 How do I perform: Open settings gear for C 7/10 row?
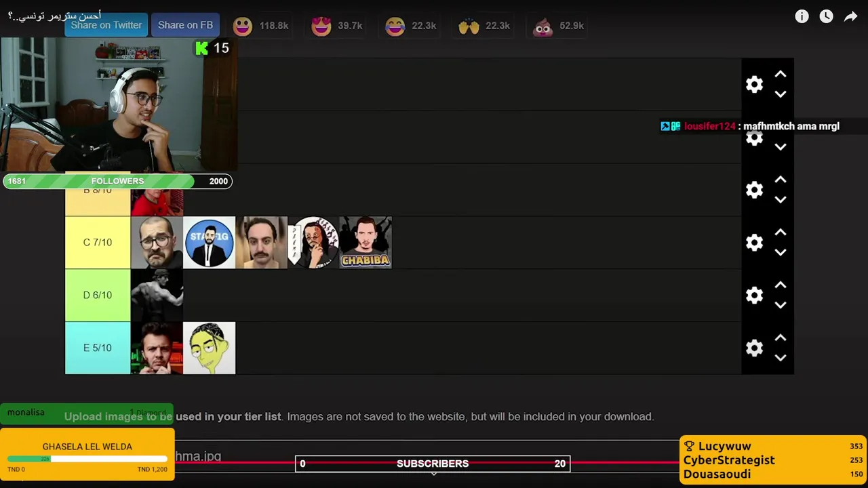754,243
